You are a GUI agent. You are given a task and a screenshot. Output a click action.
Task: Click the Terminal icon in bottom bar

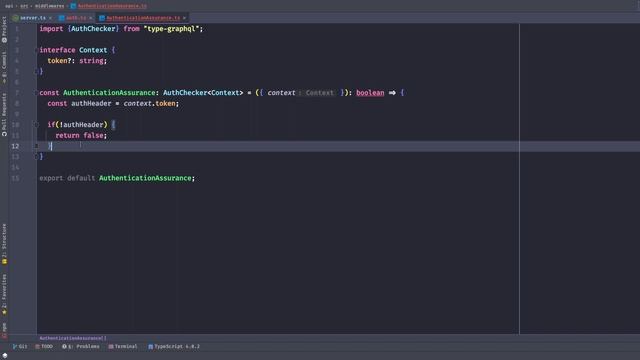coord(111,347)
